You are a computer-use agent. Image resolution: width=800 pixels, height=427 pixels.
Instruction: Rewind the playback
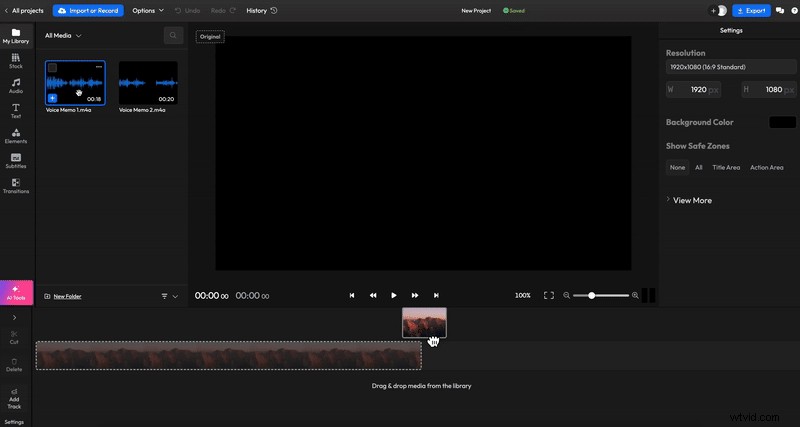tap(373, 295)
